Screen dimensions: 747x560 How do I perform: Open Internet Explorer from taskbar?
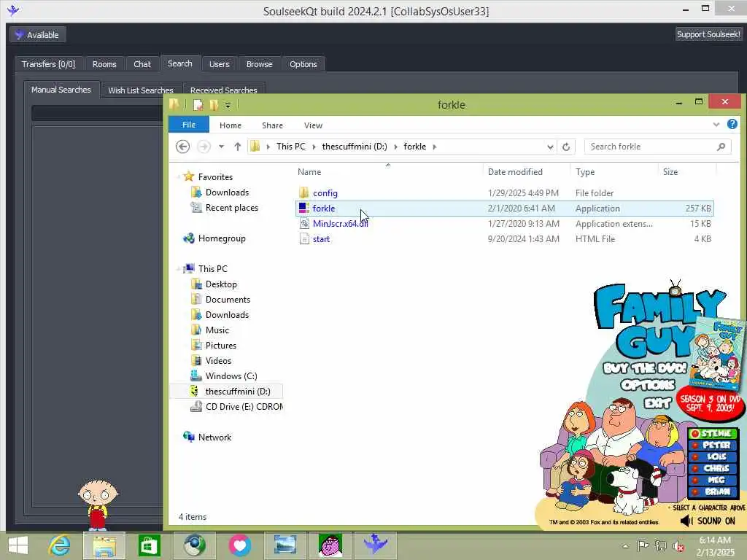(x=60, y=545)
